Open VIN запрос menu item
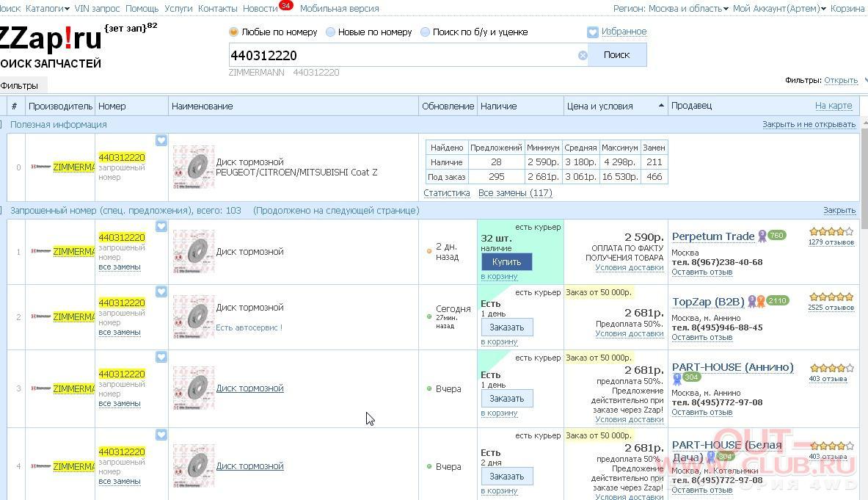This screenshot has height=500, width=868. (x=97, y=8)
